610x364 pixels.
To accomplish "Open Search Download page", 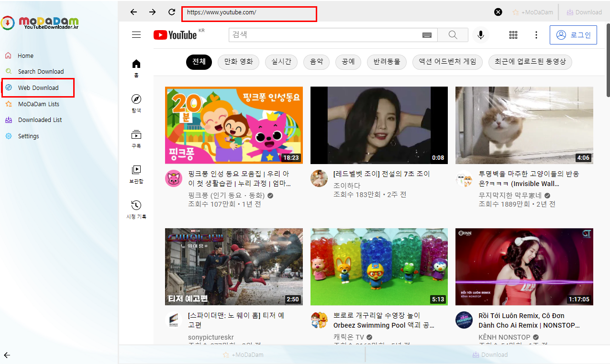I will (41, 71).
